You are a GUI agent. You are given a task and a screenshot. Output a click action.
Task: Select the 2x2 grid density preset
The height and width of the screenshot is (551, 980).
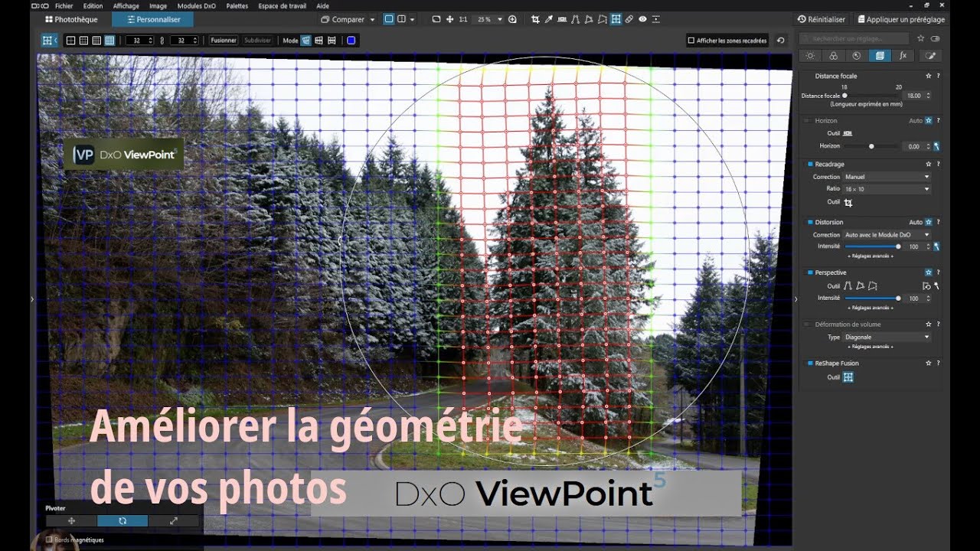(71, 41)
